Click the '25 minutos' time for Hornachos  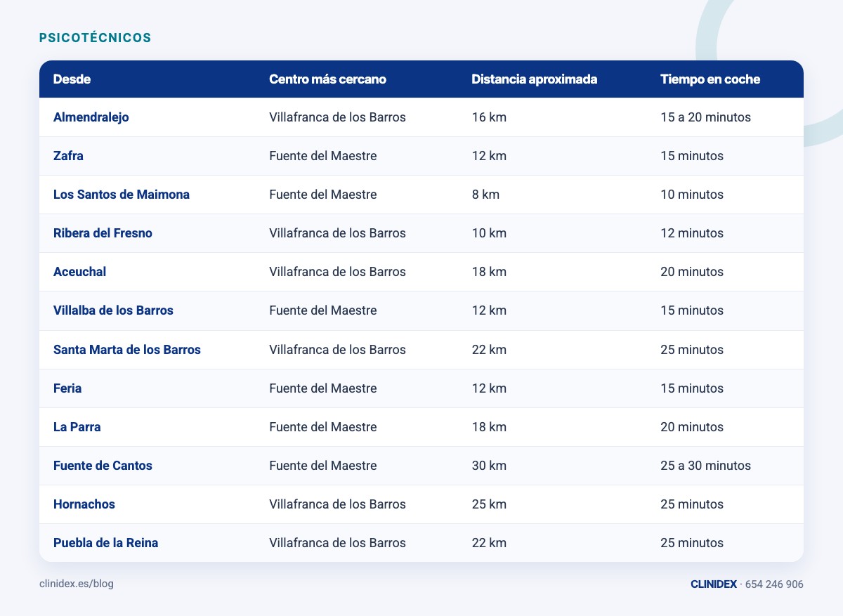point(692,504)
